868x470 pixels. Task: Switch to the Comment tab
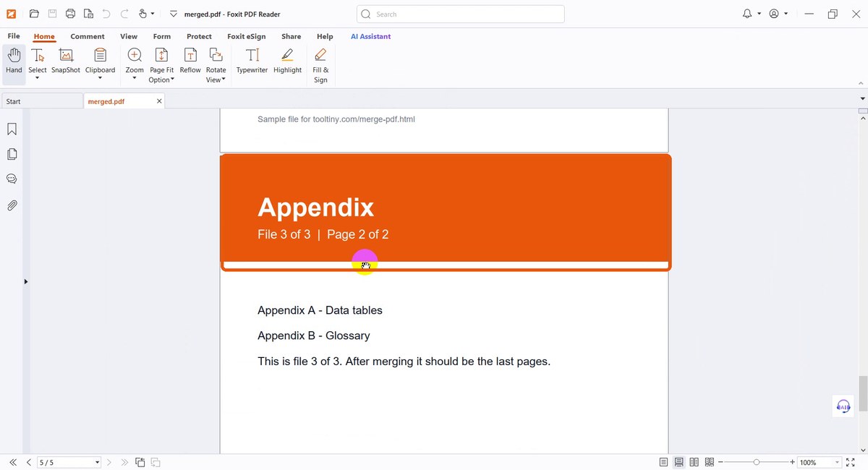88,36
